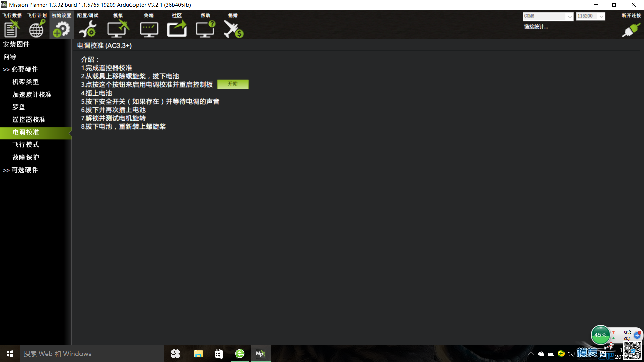Collapse the 必要硬件 mandatory hardware section
This screenshot has width=644, height=362.
(x=20, y=69)
